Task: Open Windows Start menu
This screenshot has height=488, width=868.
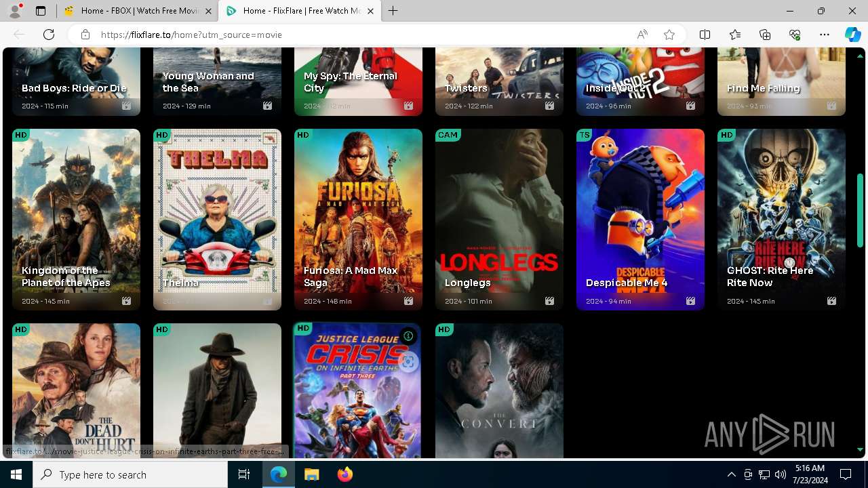Action: point(16,474)
